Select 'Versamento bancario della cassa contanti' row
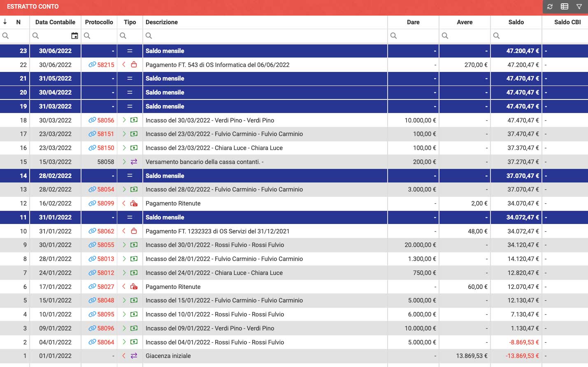The height and width of the screenshot is (367, 588). 294,162
